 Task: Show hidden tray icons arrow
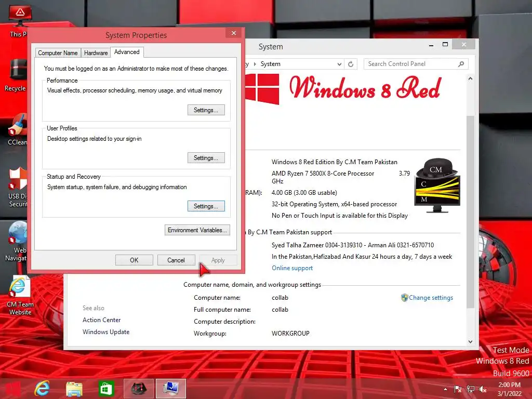pyautogui.click(x=445, y=389)
